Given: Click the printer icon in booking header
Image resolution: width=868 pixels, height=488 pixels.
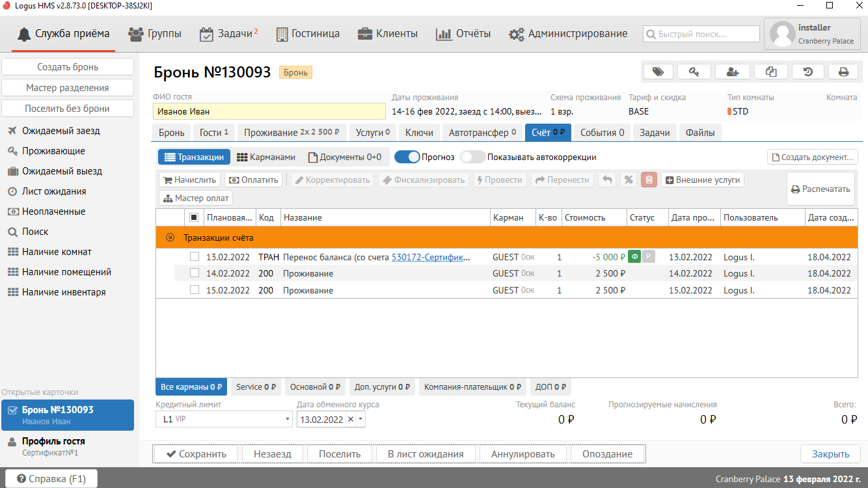Looking at the screenshot, I should [x=843, y=72].
